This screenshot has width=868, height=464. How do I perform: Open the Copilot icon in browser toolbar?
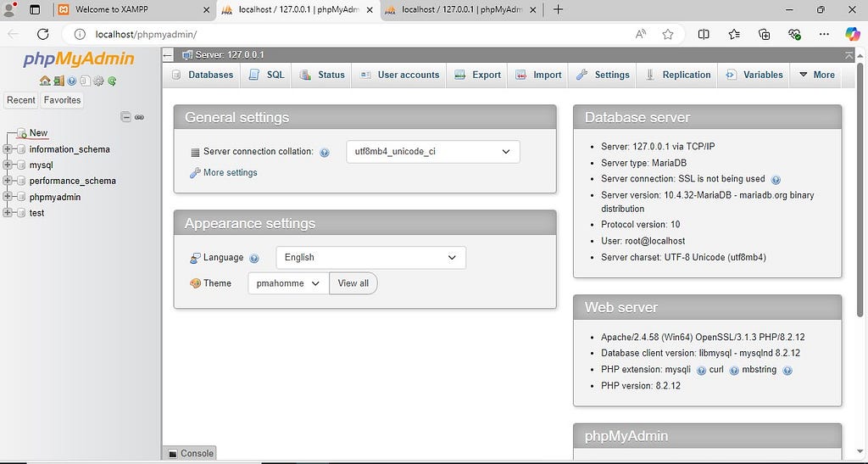pyautogui.click(x=853, y=34)
